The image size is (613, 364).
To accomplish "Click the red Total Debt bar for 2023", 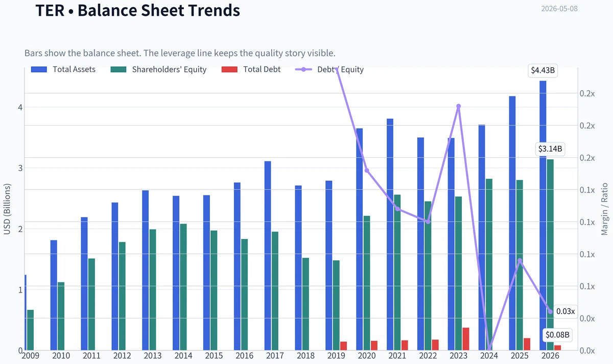I will tap(466, 339).
